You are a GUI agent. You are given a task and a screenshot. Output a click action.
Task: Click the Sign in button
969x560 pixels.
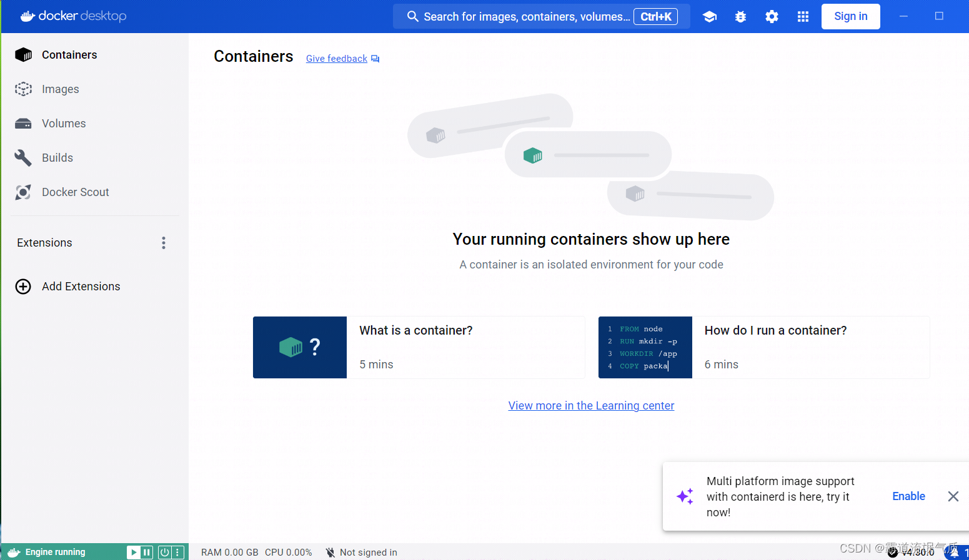(850, 16)
